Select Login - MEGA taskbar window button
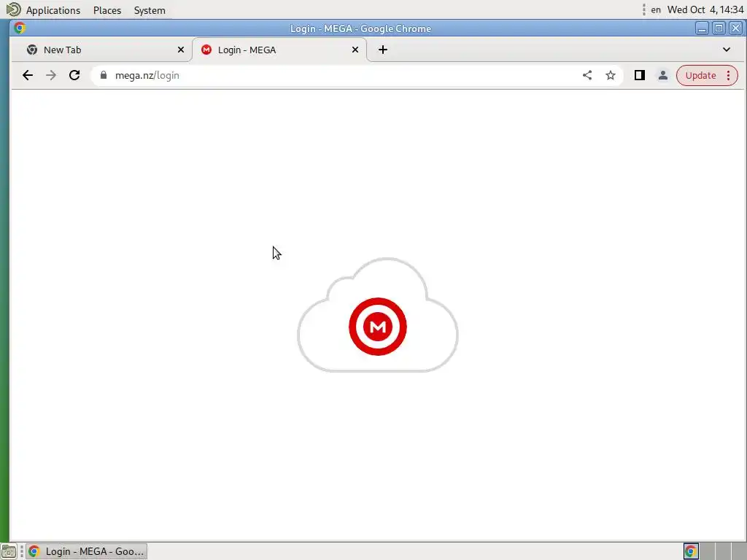 [86, 551]
